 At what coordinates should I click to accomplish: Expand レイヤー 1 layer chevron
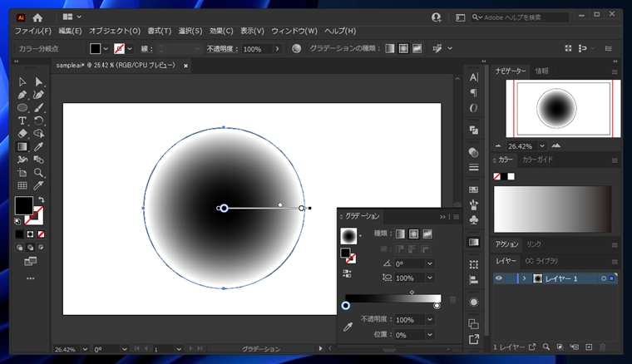click(524, 278)
